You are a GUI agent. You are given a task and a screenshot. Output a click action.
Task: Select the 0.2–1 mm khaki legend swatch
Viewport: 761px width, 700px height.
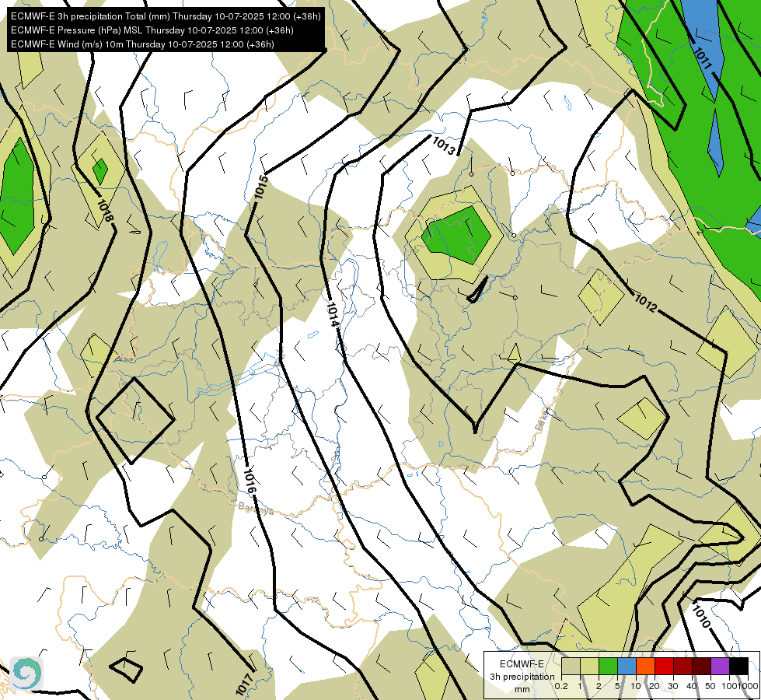coord(571,666)
